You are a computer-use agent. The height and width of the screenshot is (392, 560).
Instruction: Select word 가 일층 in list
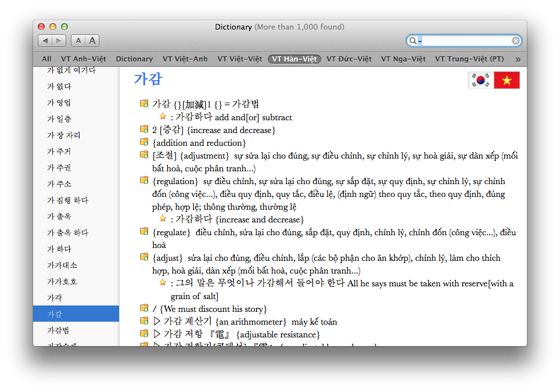pos(76,119)
